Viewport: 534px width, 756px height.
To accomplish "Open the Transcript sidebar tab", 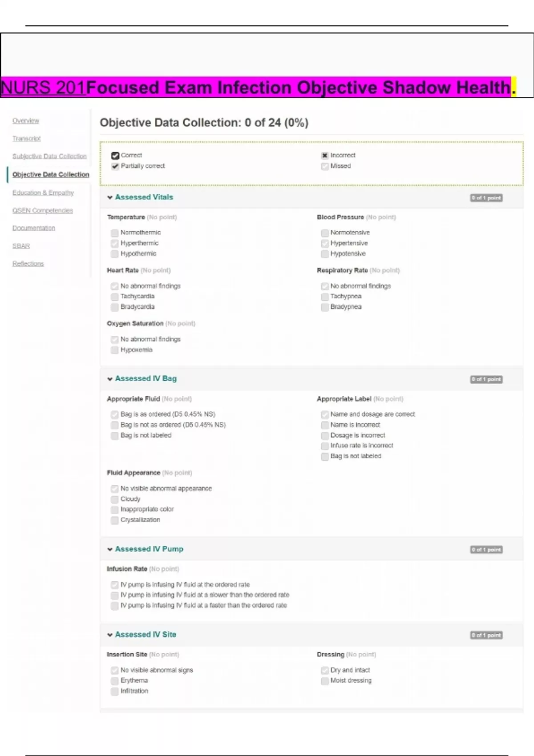I will pos(26,138).
